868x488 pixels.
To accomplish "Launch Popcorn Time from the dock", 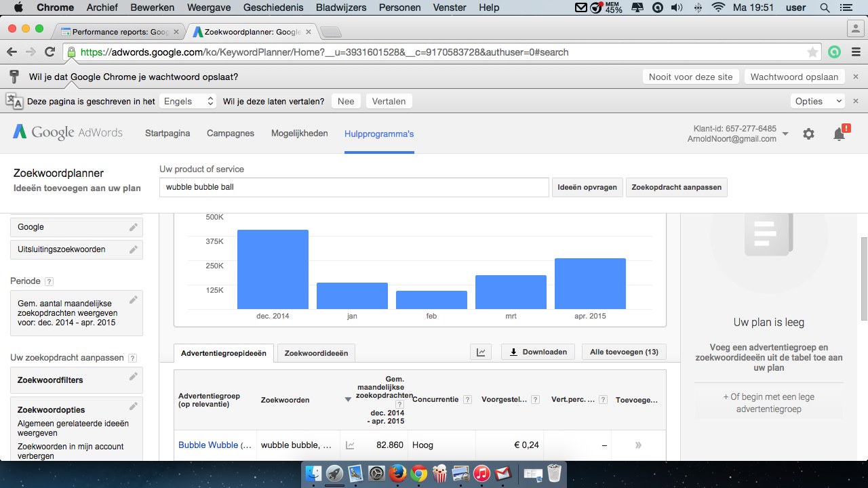I will point(439,473).
